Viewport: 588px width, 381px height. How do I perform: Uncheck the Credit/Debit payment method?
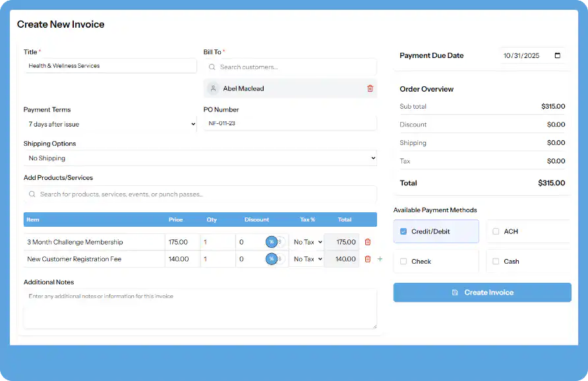[x=403, y=231]
